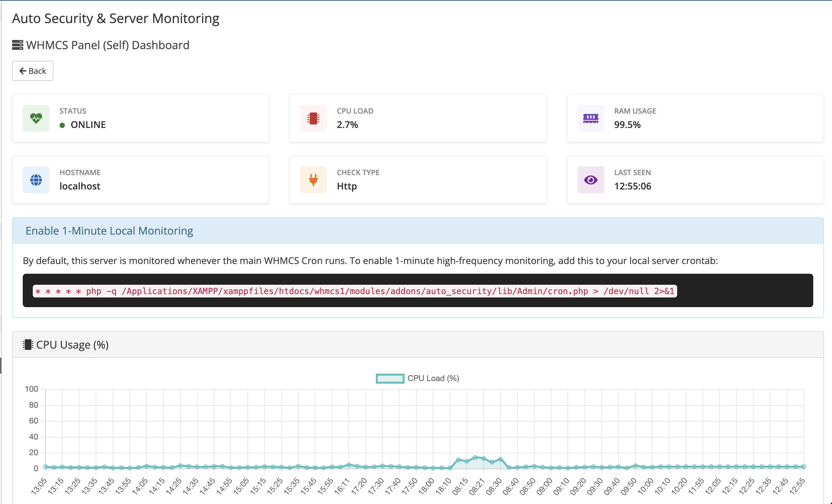832x504 pixels.
Task: Click the 16:11 x-axis time label
Action: pyautogui.click(x=342, y=486)
